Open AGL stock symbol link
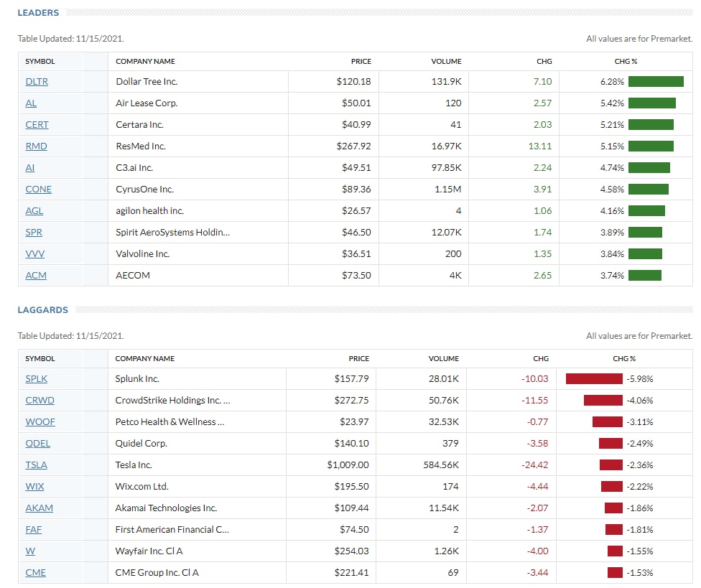Screen dimensions: 701x588 [x=34, y=211]
